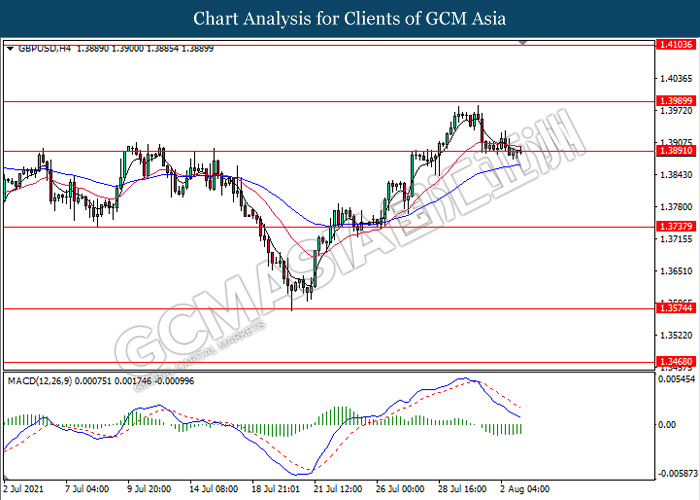The width and height of the screenshot is (700, 500).
Task: Click the 1.37155 price axis value
Action: pos(676,239)
